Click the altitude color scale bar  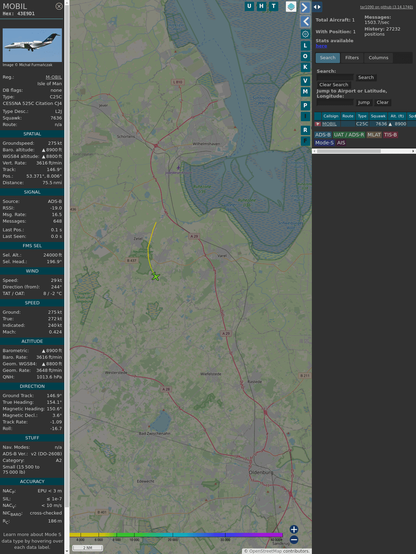coord(176,535)
